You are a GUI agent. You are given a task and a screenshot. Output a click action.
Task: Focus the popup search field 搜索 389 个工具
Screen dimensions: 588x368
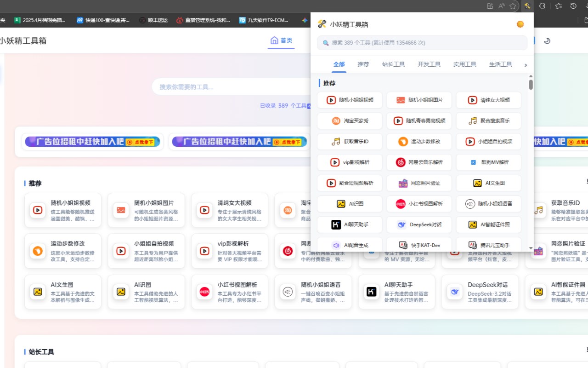(x=422, y=43)
